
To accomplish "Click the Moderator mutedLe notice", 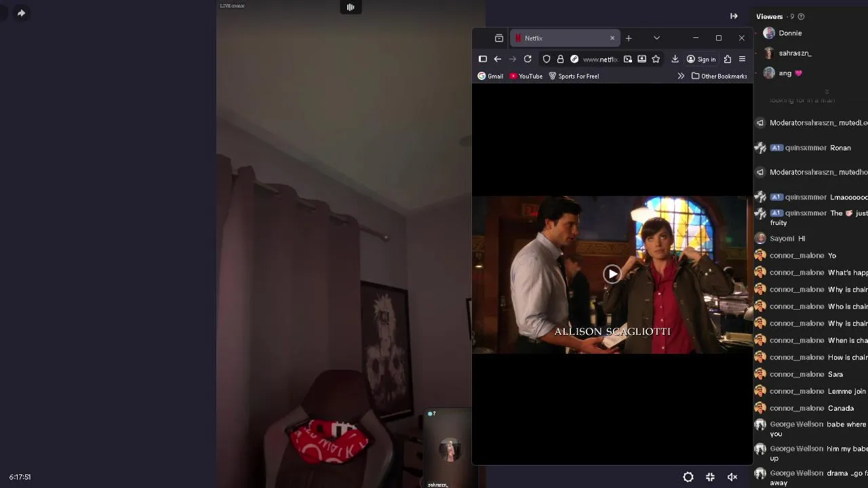I will (811, 123).
